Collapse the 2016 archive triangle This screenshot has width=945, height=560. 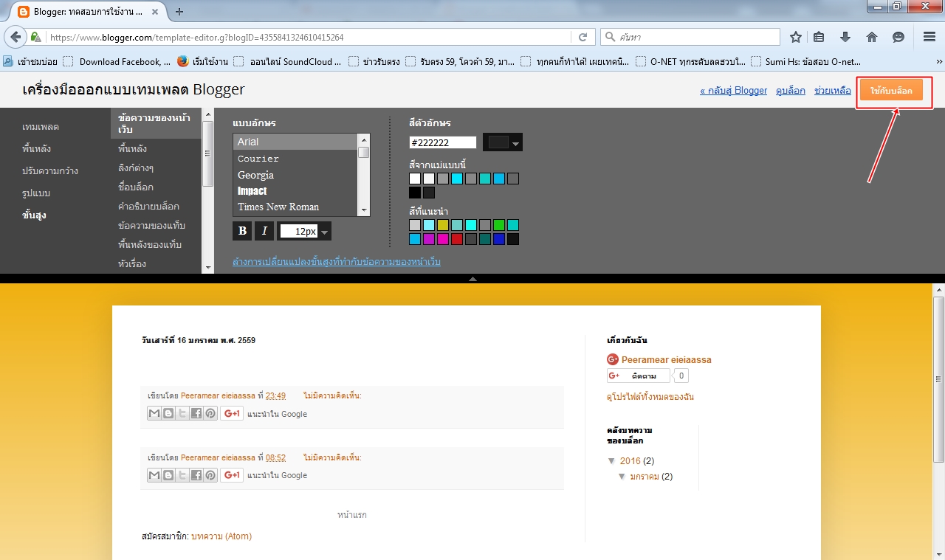(611, 460)
